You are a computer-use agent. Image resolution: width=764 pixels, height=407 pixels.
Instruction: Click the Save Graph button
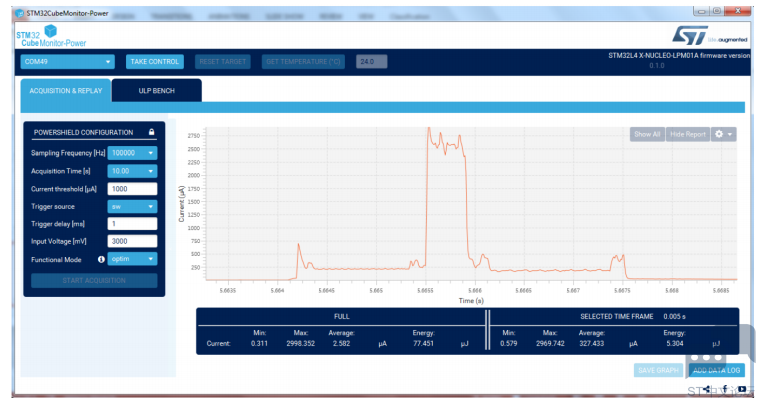[658, 370]
